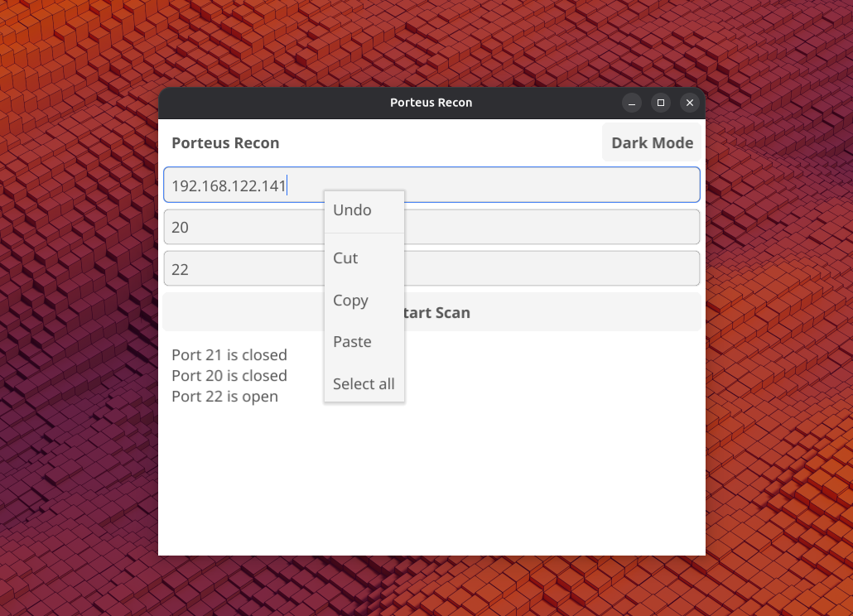
Task: Click the minimize icon on the title bar
Action: pyautogui.click(x=632, y=102)
